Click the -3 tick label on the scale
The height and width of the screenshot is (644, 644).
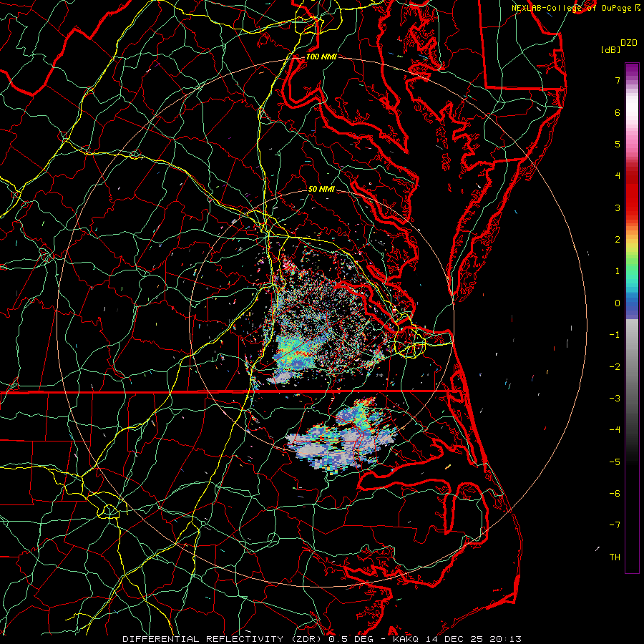coord(615,399)
